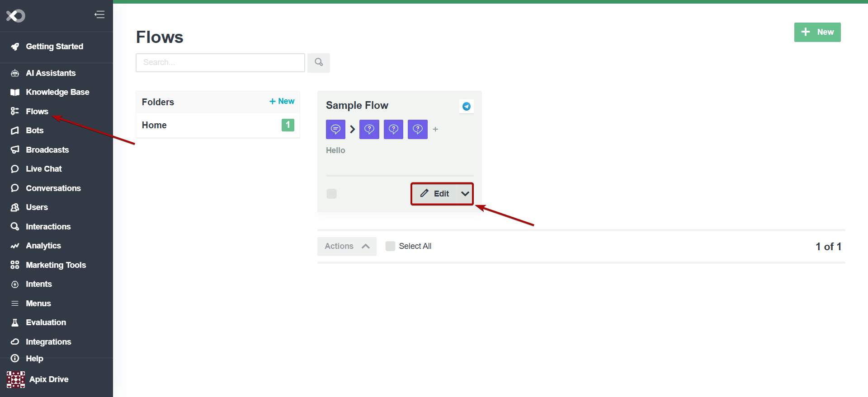Click the 'Flows' page heading

point(160,37)
